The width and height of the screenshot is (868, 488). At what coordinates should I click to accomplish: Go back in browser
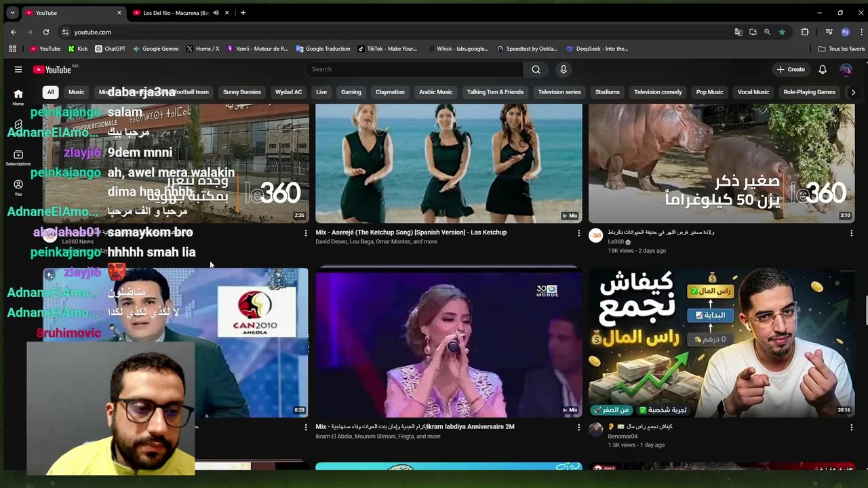pyautogui.click(x=14, y=32)
